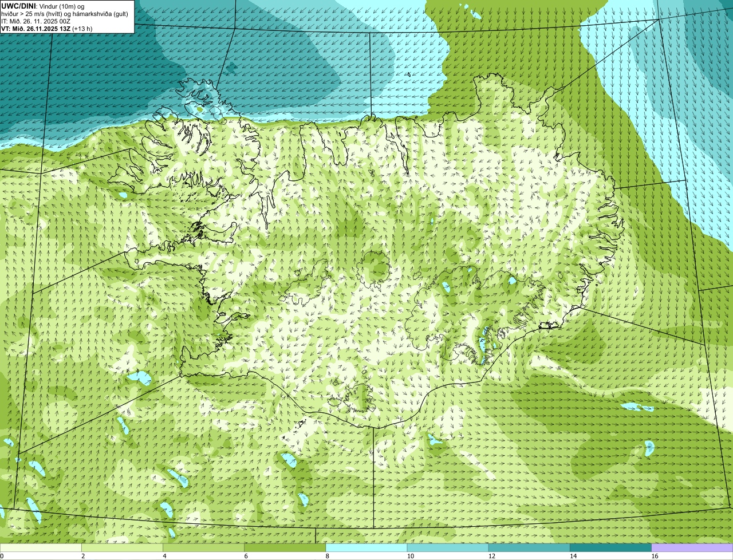Click the teal 12–14 legend band

click(529, 548)
